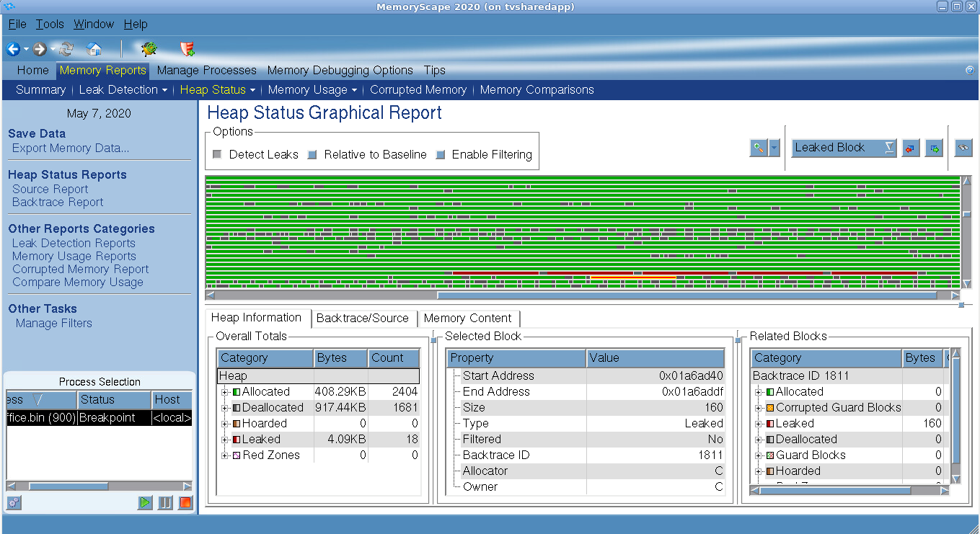Open the Source Report link
The image size is (980, 534).
(50, 190)
